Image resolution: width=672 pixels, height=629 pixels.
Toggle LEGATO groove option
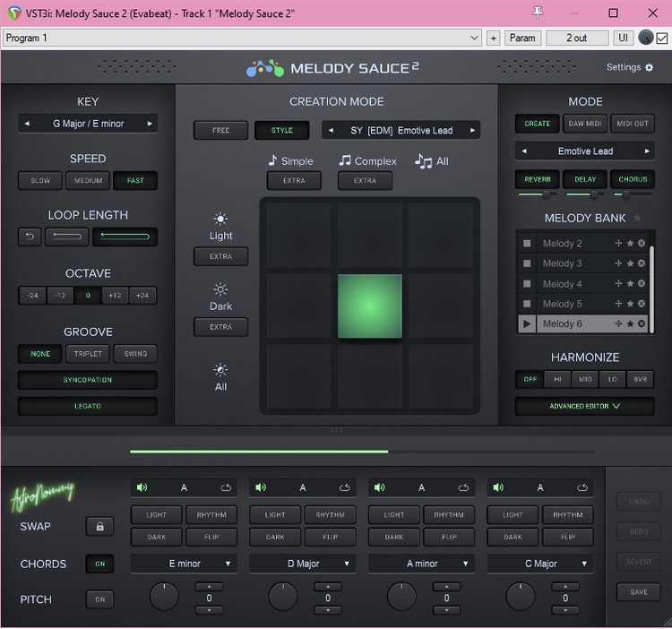[x=88, y=406]
